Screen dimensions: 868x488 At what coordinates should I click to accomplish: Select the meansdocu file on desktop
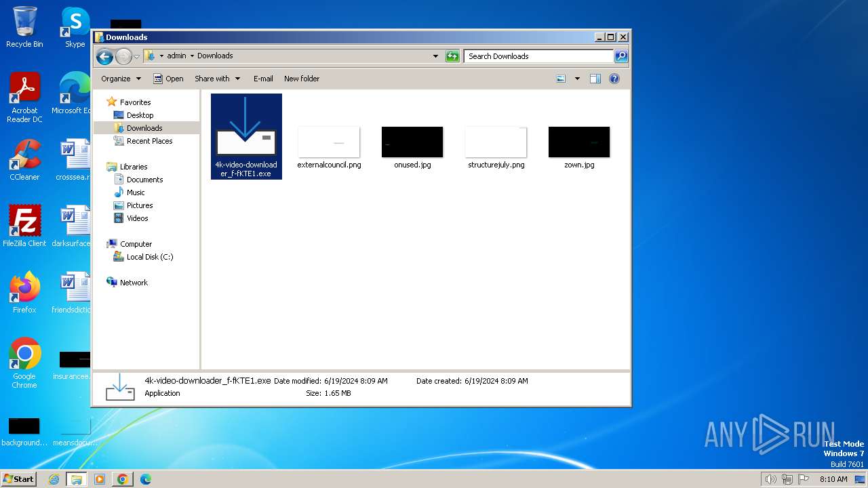(x=75, y=432)
